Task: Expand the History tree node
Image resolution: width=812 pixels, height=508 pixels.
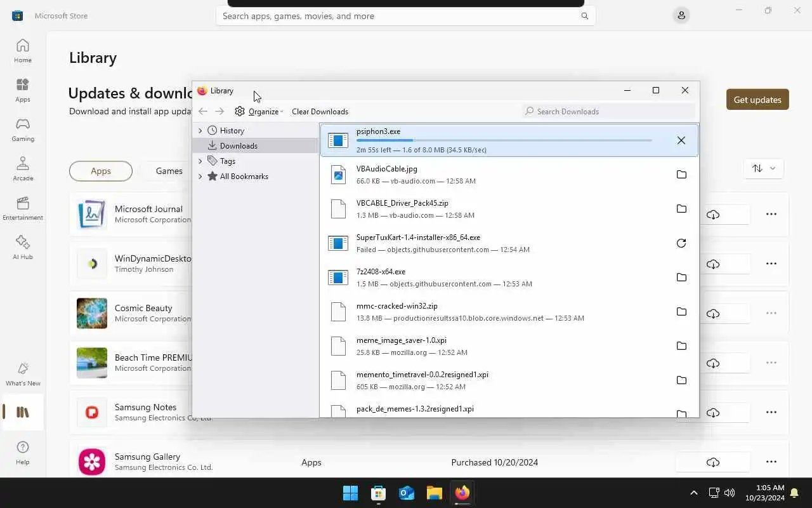Action: 200,131
